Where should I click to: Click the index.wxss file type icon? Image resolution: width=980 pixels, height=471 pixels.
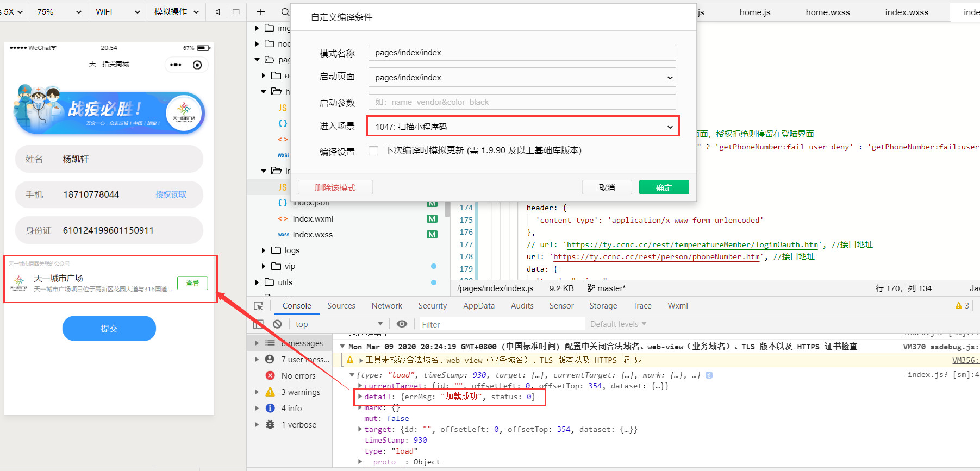point(283,235)
